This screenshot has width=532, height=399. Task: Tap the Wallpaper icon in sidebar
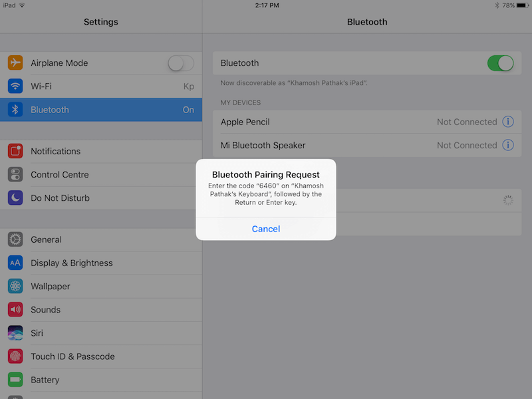coord(15,286)
